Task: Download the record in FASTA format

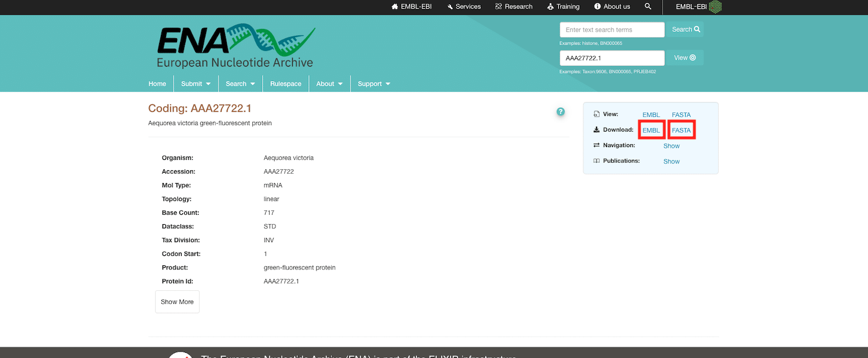Action: coord(681,130)
